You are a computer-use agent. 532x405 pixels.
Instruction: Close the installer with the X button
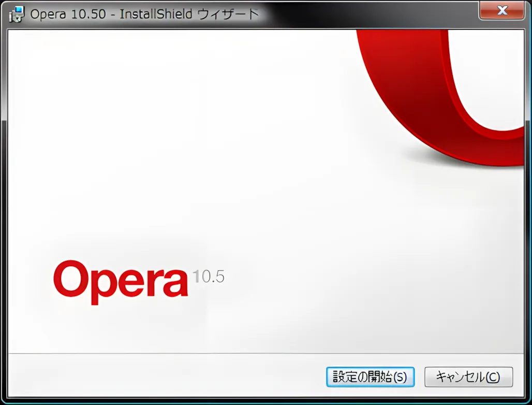point(501,10)
